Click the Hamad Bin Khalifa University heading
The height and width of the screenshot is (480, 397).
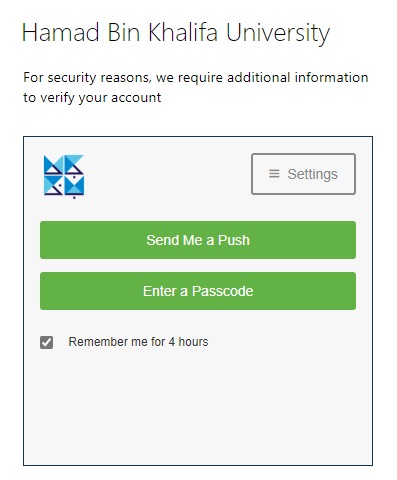coord(176,33)
